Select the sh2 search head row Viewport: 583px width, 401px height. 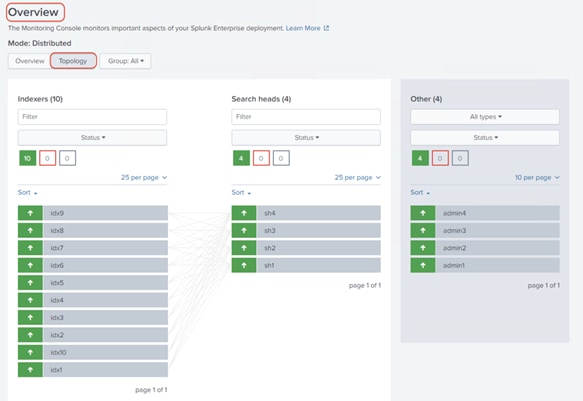tap(306, 248)
